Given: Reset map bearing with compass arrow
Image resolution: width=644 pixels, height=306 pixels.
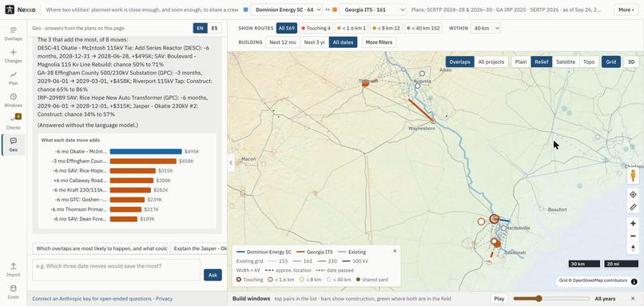Looking at the screenshot, I should (x=633, y=248).
